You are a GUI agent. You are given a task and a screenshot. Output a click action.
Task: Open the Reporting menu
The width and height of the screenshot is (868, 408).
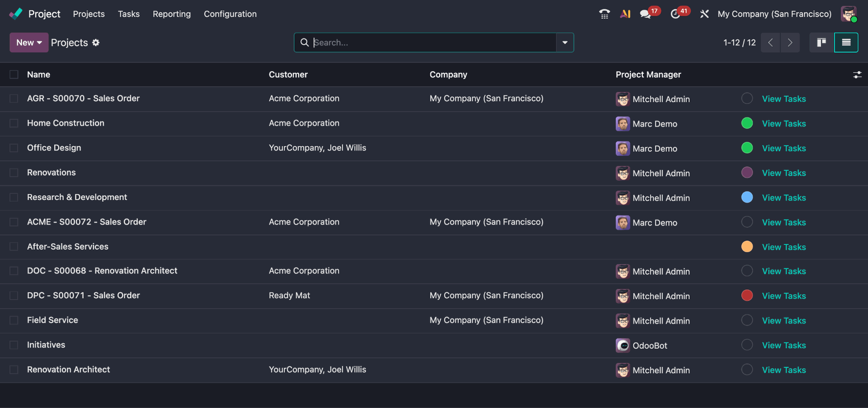(172, 14)
